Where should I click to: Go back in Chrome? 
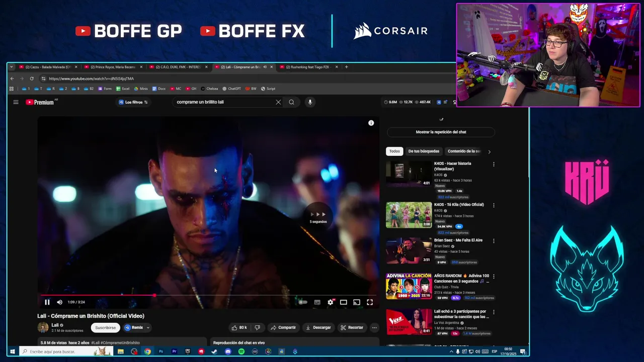[12, 78]
